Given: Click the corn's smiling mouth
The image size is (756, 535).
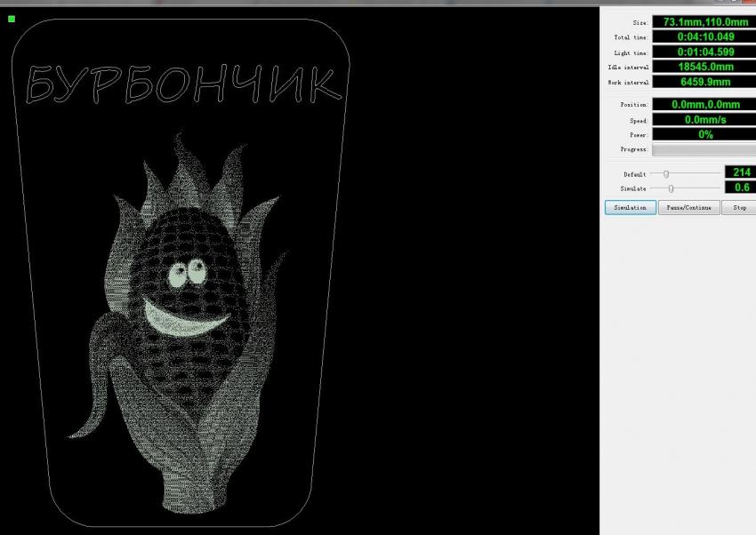Looking at the screenshot, I should (x=185, y=317).
